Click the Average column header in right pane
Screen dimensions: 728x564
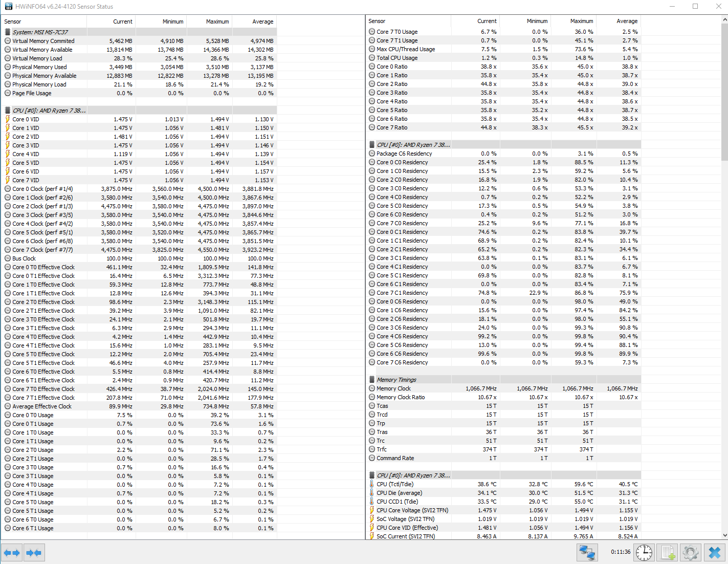coord(619,21)
